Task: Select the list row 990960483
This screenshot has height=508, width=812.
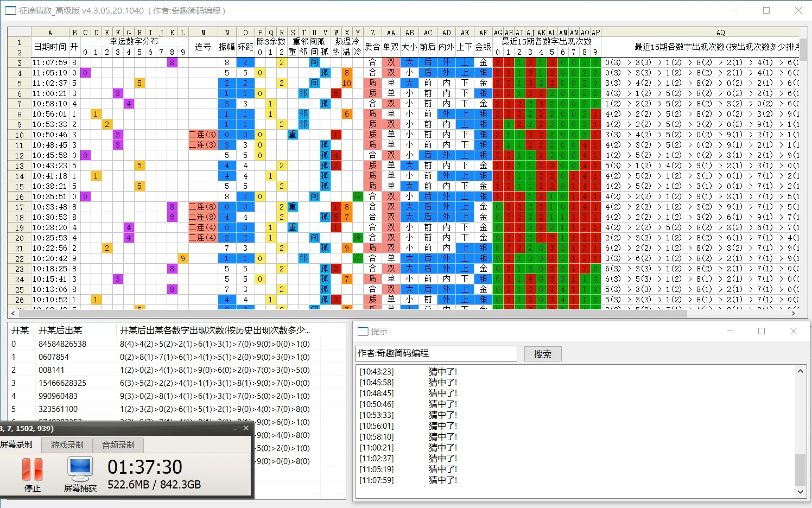Action: click(x=176, y=396)
